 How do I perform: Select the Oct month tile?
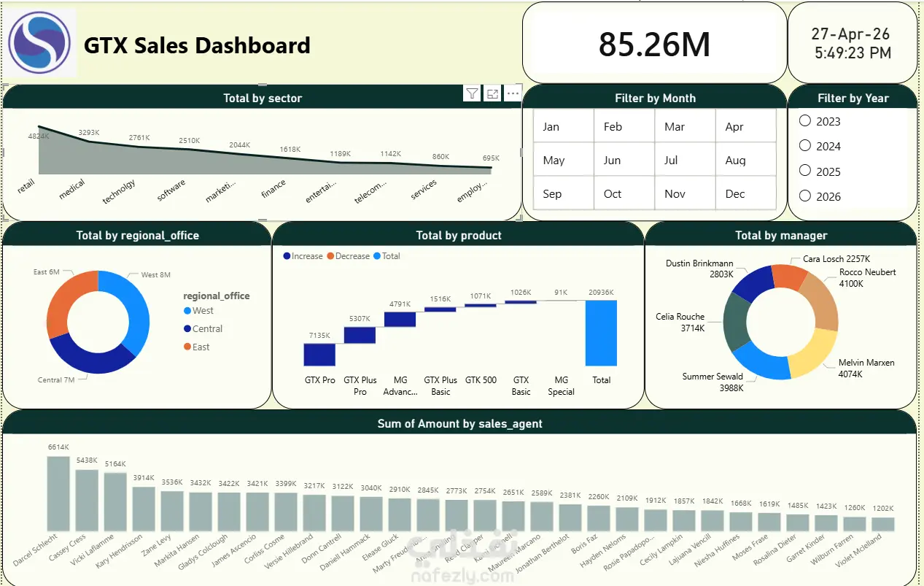pos(624,193)
